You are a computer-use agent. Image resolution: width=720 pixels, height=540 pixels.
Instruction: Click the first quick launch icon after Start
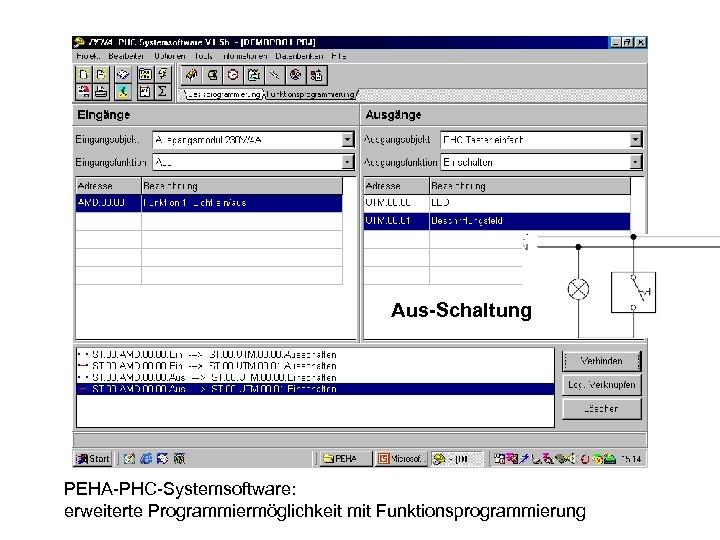pos(129,459)
